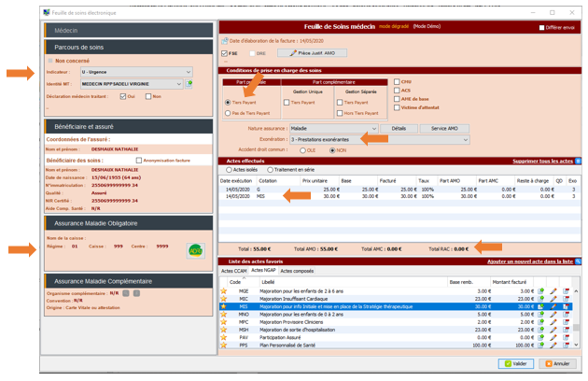Click the add-act icon in MGE row
The width and height of the screenshot is (588, 381).
[540, 291]
